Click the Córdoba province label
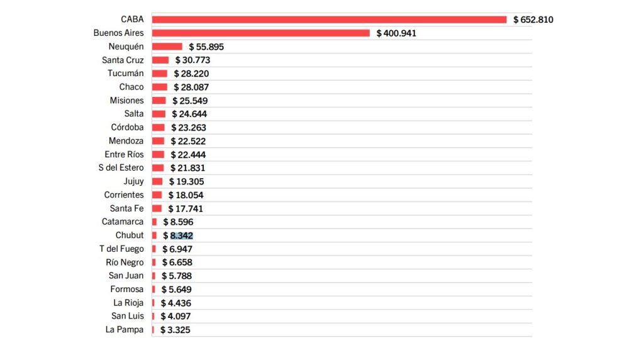The height and width of the screenshot is (338, 644). click(x=127, y=127)
